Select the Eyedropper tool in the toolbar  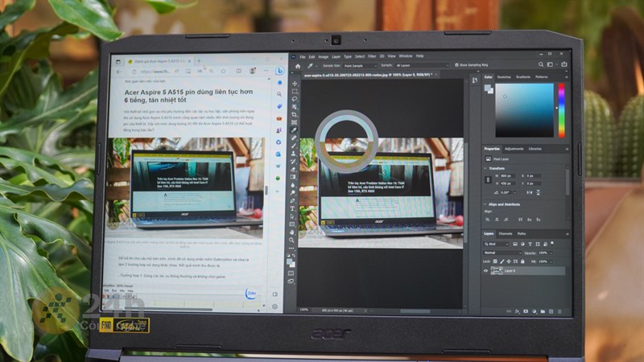[x=294, y=130]
